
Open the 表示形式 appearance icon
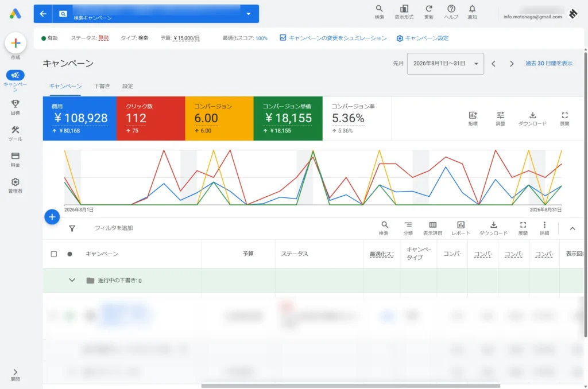404,12
